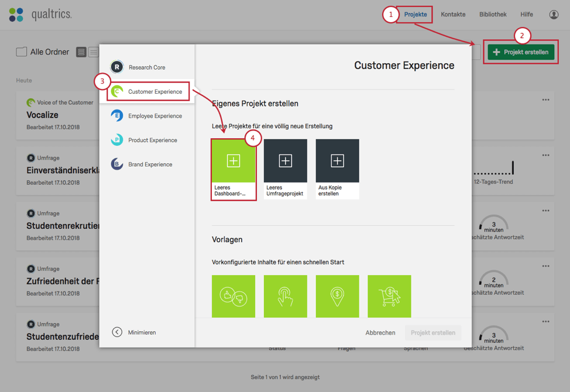Open Studentenrekrutierung row options menu

click(x=545, y=211)
